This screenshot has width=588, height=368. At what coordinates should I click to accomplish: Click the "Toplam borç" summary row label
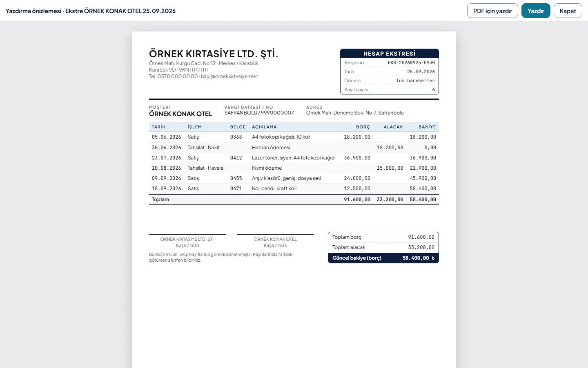click(x=347, y=237)
